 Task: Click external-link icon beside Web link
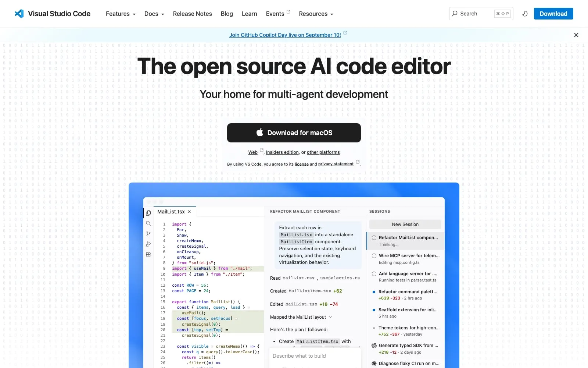[x=262, y=150]
